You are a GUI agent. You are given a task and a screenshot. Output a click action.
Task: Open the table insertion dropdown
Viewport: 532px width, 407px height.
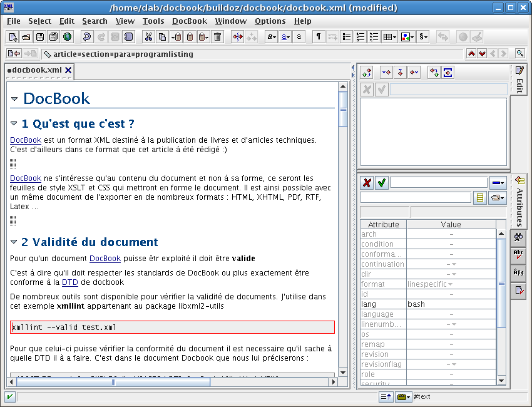tap(389, 37)
